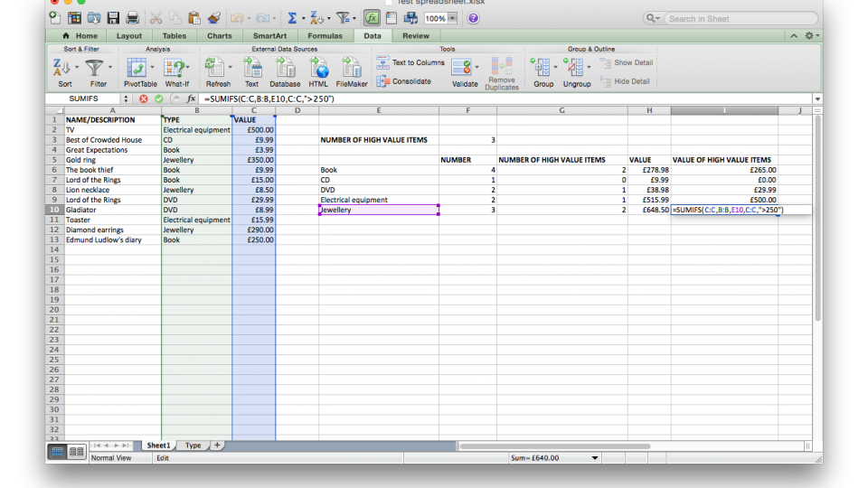The height and width of the screenshot is (488, 868).
Task: Click the AutoSum sigma icon
Action: click(292, 18)
